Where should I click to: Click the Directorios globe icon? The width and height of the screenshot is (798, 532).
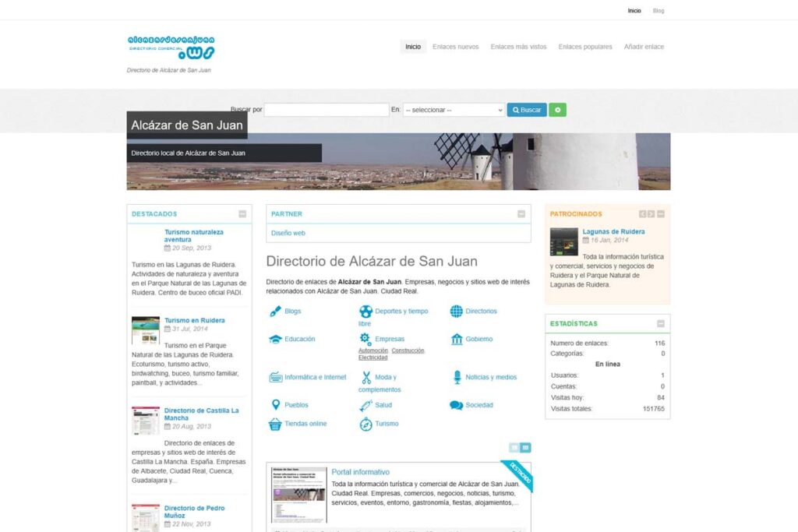click(457, 312)
